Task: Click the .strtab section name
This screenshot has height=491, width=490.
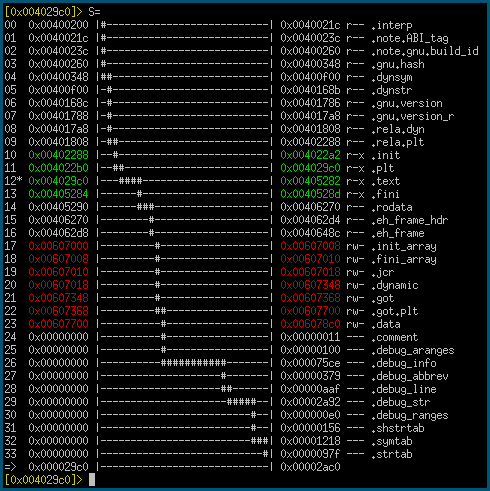Action: tap(391, 454)
